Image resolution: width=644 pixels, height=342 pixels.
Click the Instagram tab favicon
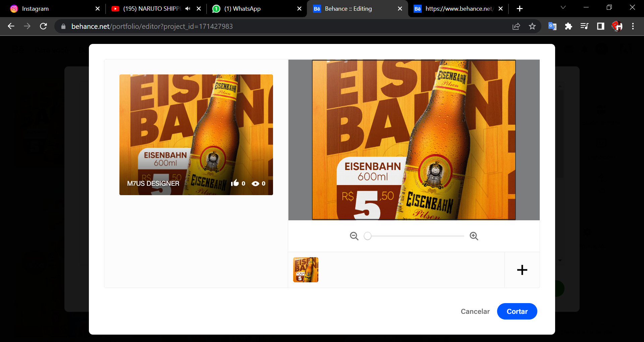14,9
